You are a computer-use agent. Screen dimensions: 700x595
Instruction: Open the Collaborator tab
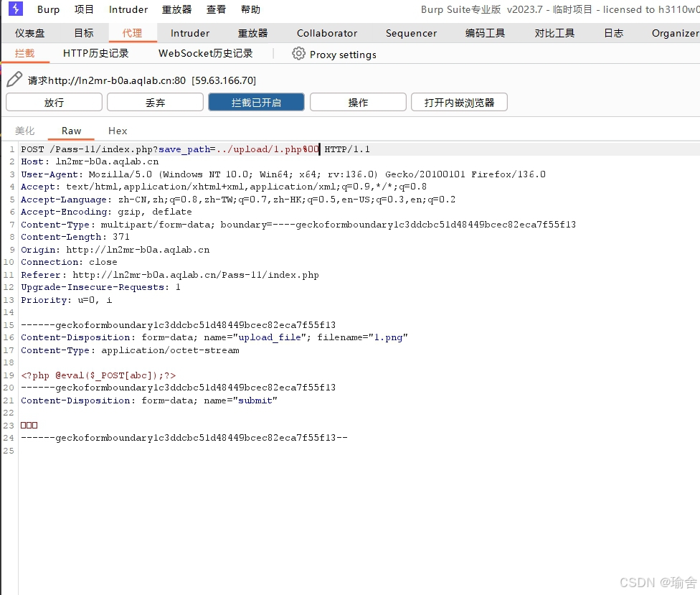click(327, 33)
